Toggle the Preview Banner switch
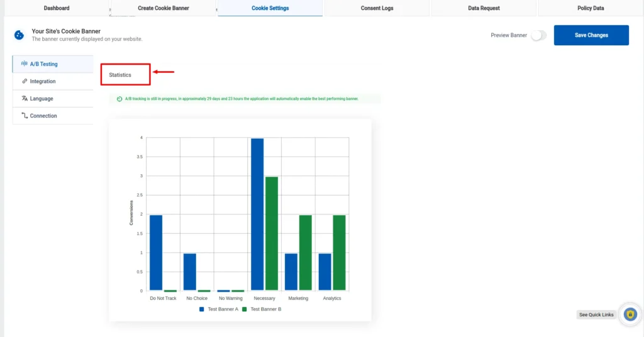The image size is (644, 337). (x=538, y=35)
